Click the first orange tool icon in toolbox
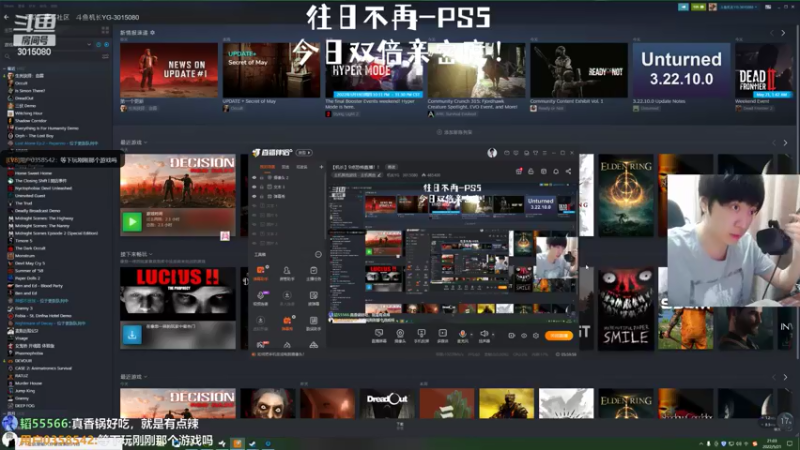 coord(260,270)
